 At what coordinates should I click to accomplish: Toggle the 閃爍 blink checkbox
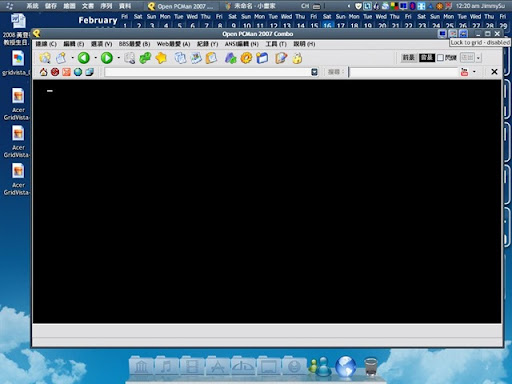(x=441, y=58)
